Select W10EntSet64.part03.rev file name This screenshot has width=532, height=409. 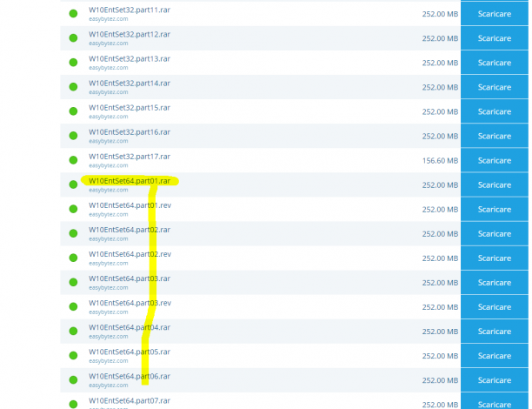point(130,304)
